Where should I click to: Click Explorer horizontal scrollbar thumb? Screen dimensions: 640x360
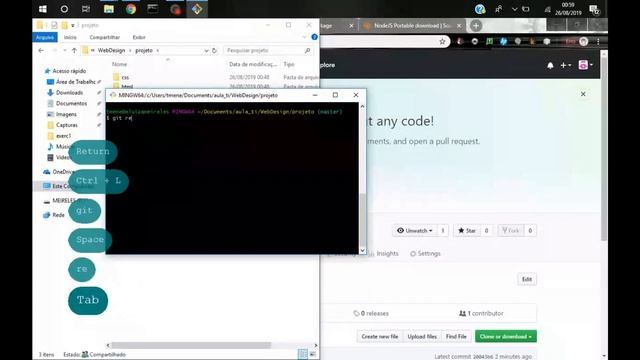point(191,345)
